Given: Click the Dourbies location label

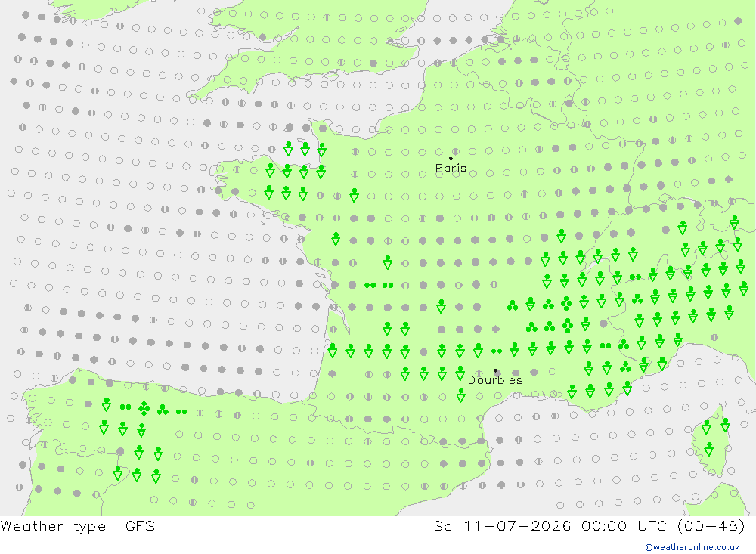Looking at the screenshot, I should 495,380.
